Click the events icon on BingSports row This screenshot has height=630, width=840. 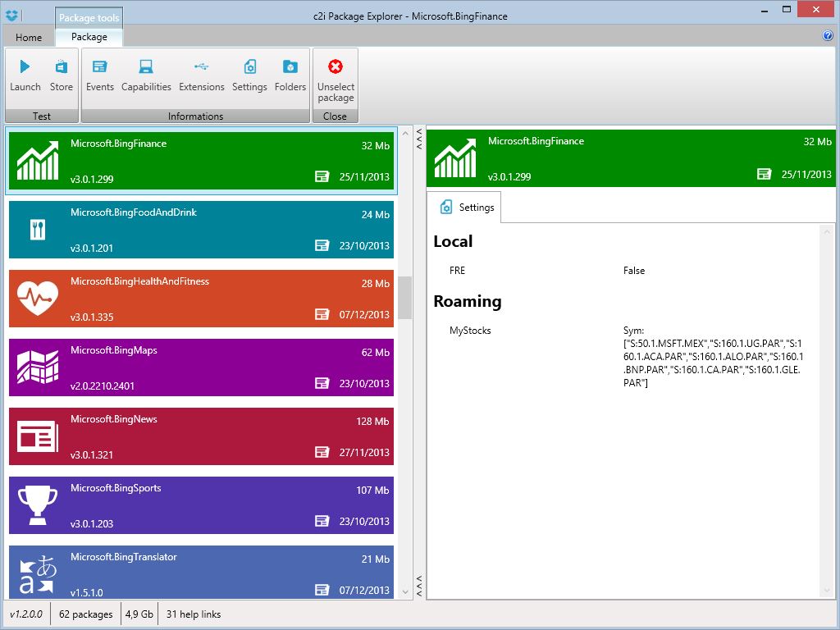(322, 521)
